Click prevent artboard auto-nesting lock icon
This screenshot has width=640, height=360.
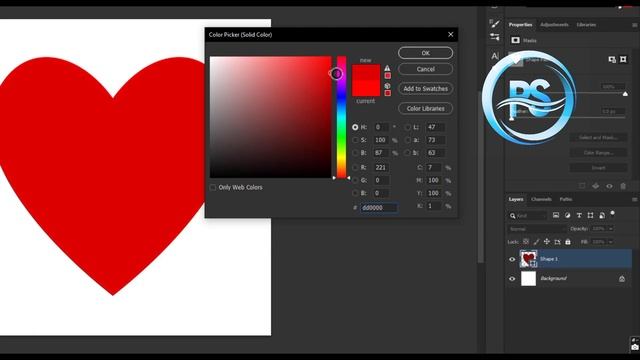(x=557, y=242)
